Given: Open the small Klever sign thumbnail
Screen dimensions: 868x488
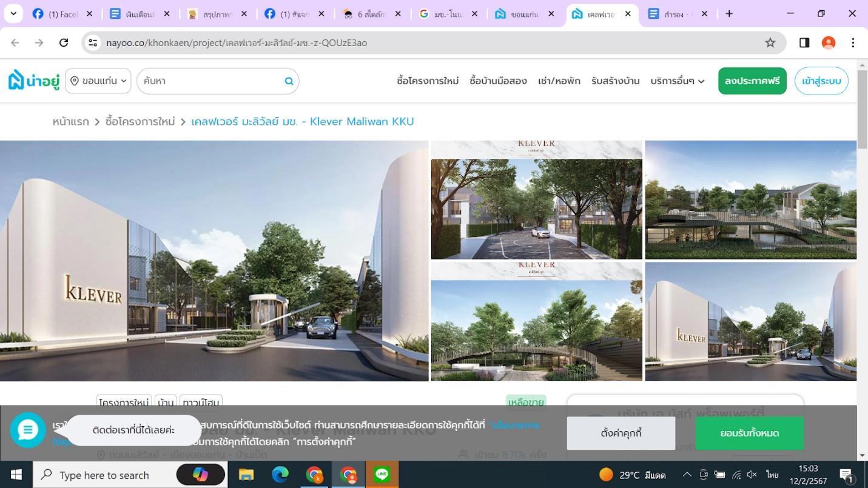Looking at the screenshot, I should point(750,321).
